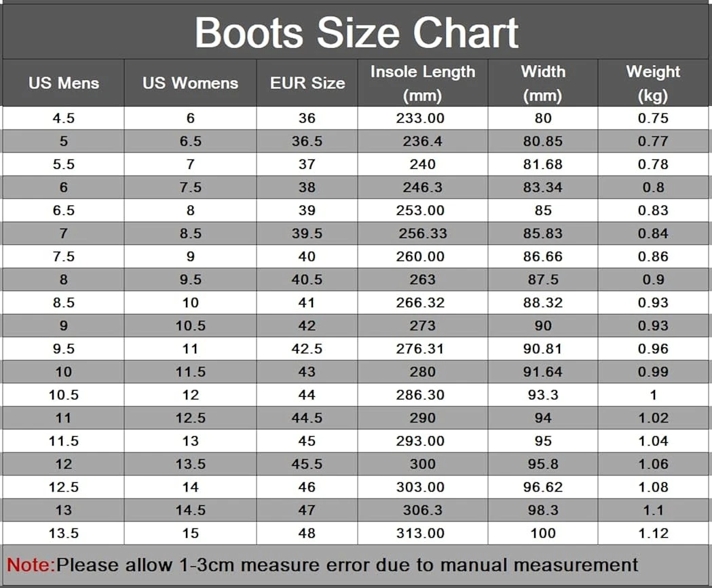The image size is (712, 588).
Task: Click the width cell reading 81.68
Action: [543, 164]
